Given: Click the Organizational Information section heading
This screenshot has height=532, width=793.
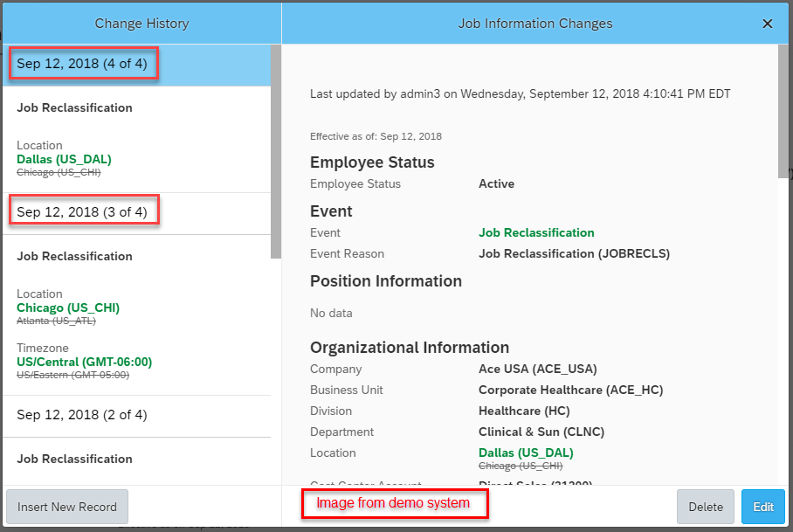Looking at the screenshot, I should [410, 348].
